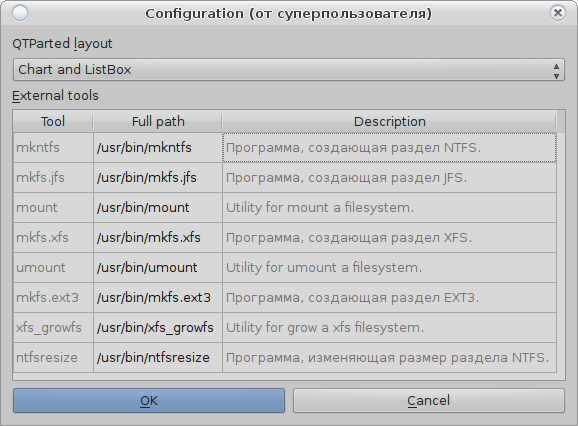Viewport: 578px width, 426px height.
Task: Open the QTParted layout combo box
Action: [289, 70]
